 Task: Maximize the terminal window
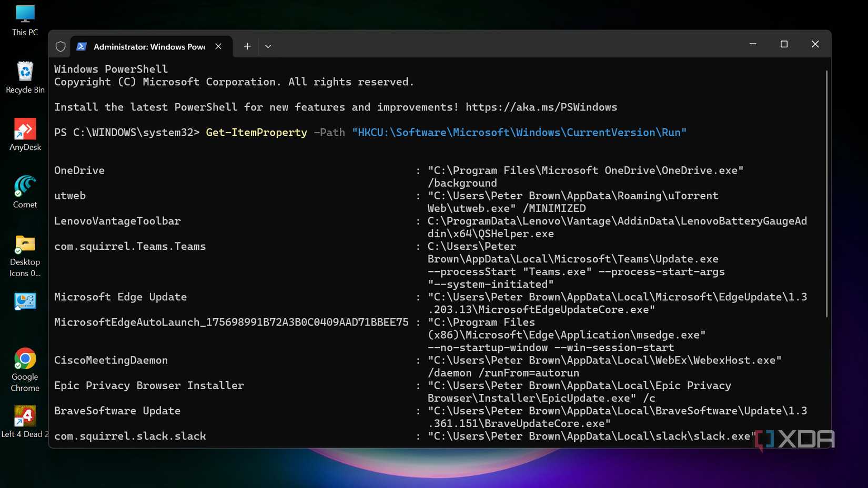784,44
